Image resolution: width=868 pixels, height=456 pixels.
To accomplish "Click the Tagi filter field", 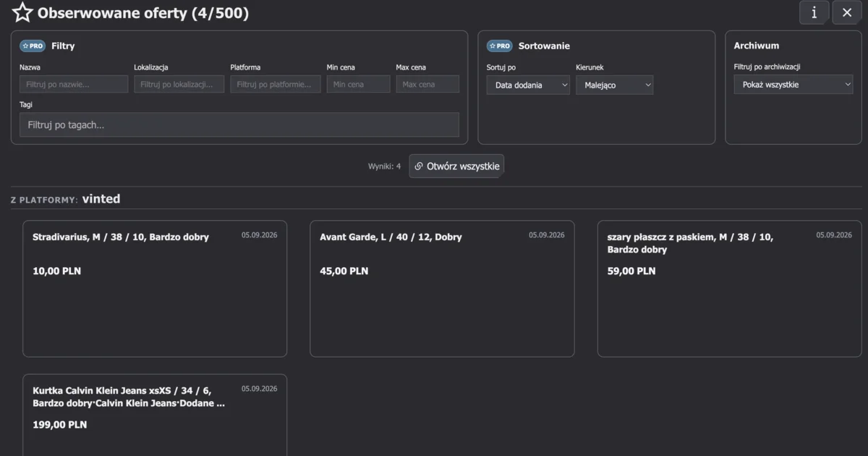I will [239, 124].
